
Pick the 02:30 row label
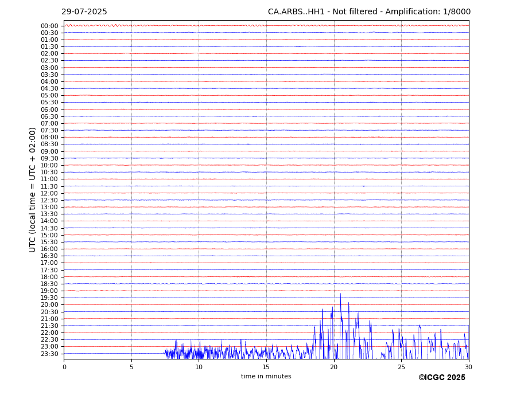pos(49,61)
